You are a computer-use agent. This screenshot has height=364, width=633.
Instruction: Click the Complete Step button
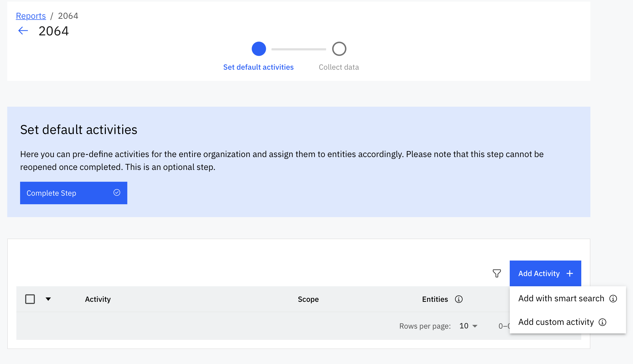coord(73,193)
